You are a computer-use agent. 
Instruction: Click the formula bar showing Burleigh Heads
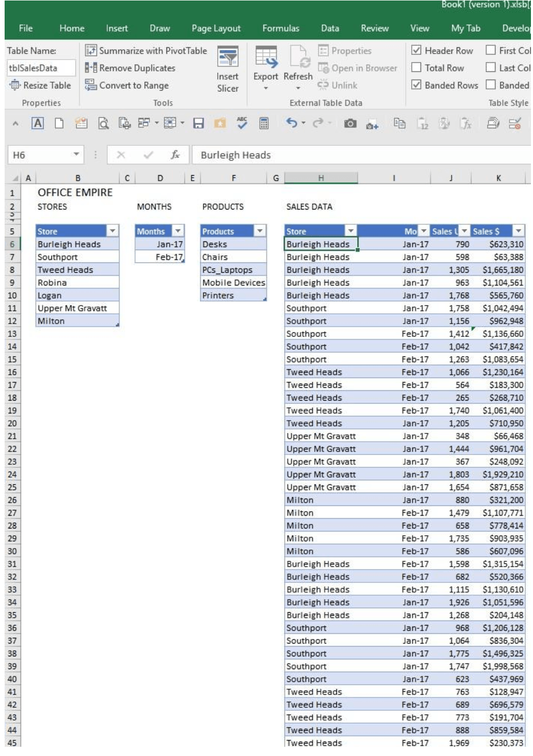click(x=361, y=155)
